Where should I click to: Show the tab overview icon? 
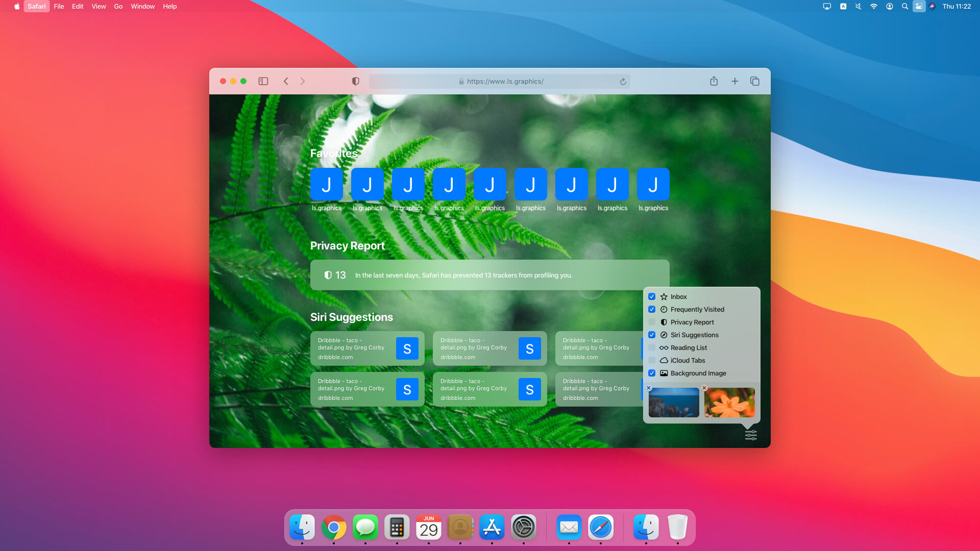755,81
